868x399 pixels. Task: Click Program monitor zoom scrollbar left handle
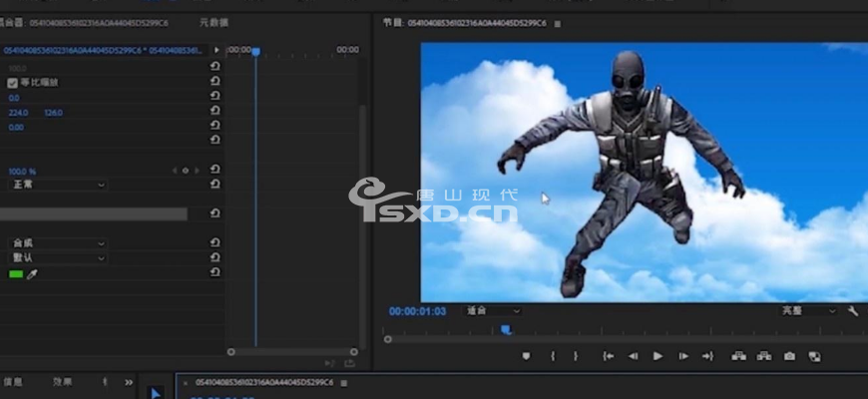(388, 339)
